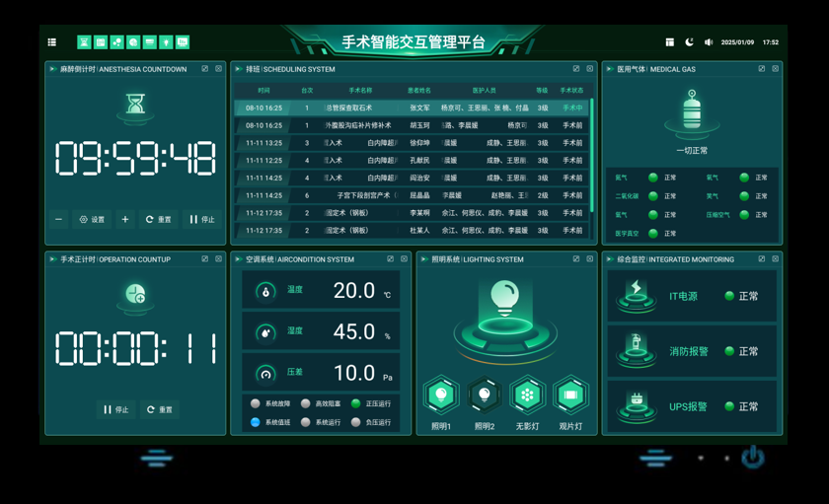Click the calendar icon in the top toolbar
Screen dimensions: 829x504
(x=101, y=42)
